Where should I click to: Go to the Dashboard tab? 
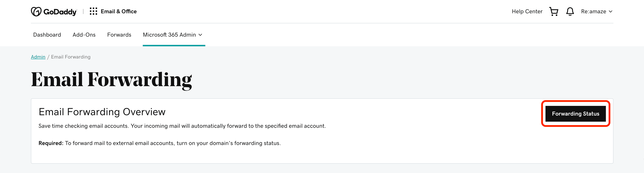click(47, 35)
